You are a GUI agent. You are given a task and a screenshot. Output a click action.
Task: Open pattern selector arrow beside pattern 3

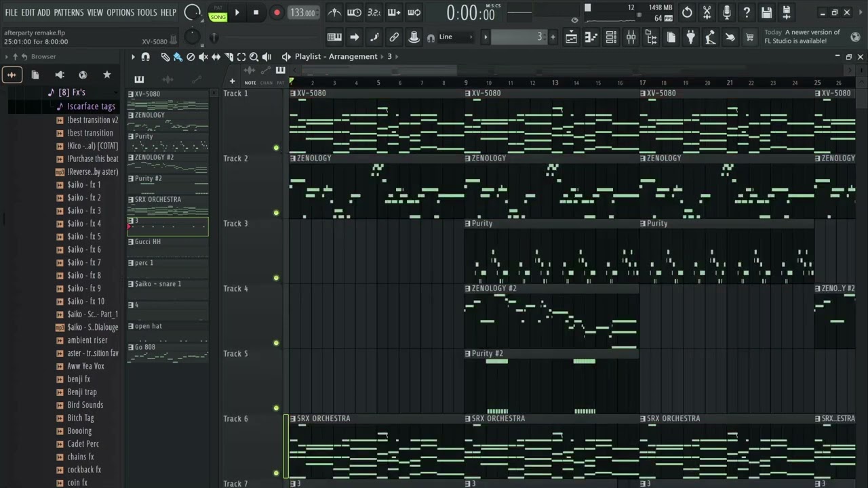click(x=485, y=37)
